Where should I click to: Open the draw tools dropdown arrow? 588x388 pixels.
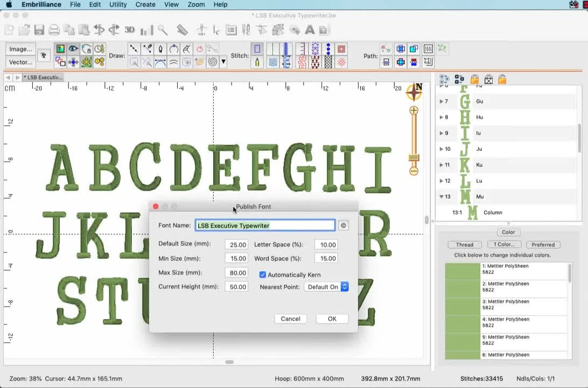coord(223,61)
